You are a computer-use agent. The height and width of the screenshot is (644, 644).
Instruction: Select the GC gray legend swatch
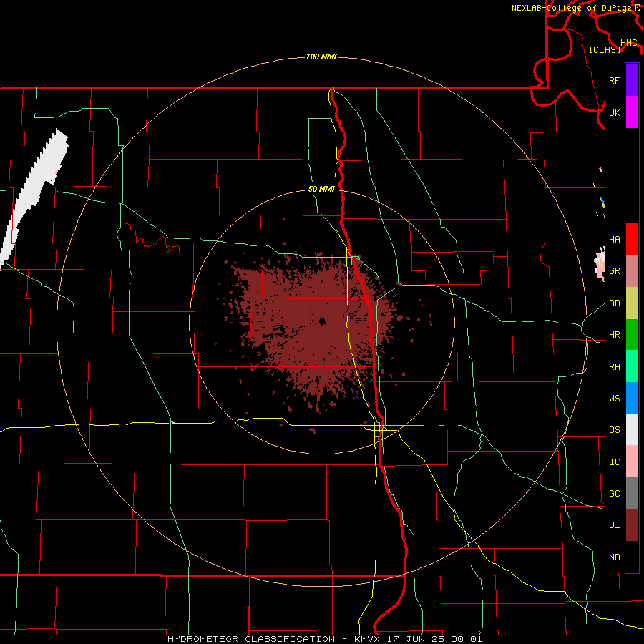click(x=632, y=493)
